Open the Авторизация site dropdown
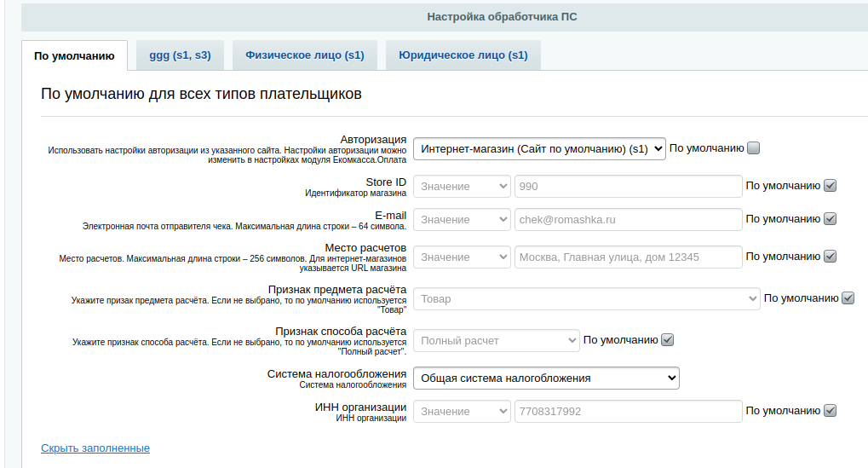Viewport: 868px width, 468px height. pos(539,149)
